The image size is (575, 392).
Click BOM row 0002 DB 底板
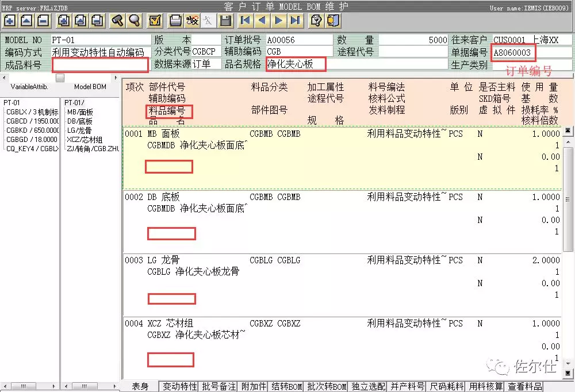click(342, 221)
